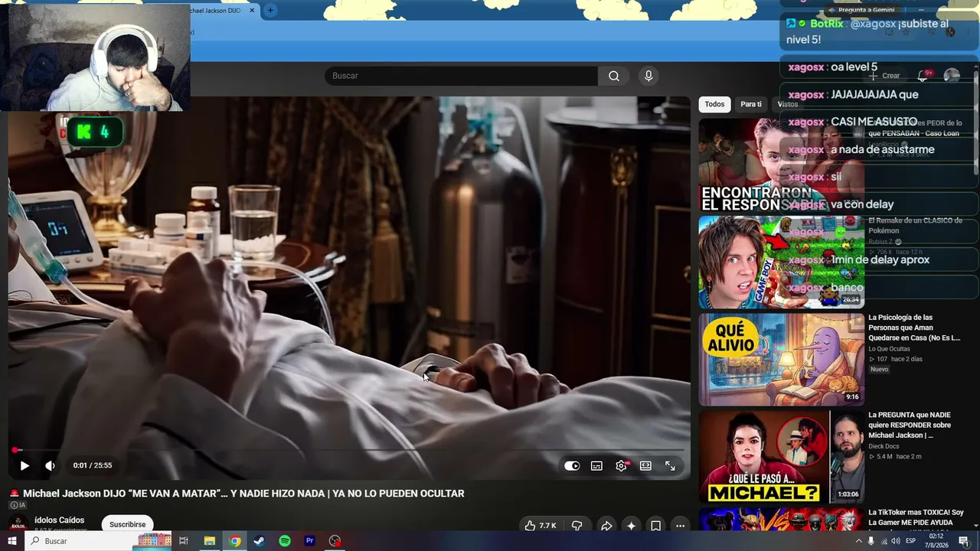Screen dimensions: 980x551
Task: Enter fullscreen from the player controls
Action: coord(670,465)
